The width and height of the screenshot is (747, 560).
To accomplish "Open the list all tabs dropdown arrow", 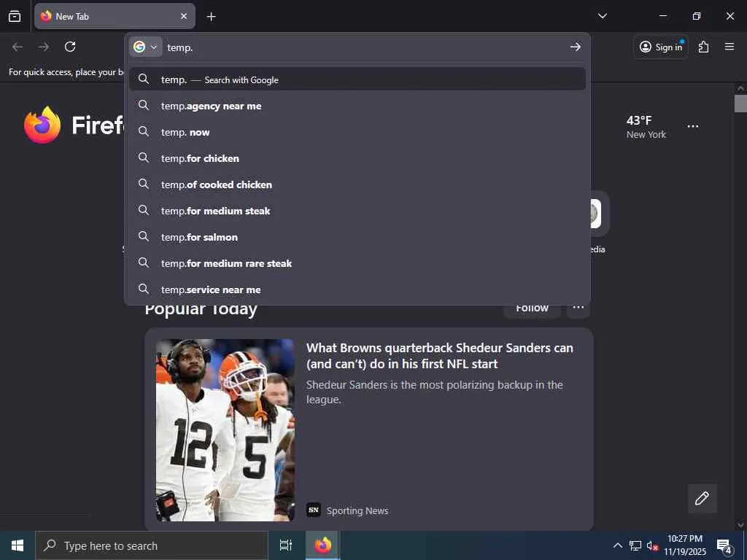I will click(602, 16).
